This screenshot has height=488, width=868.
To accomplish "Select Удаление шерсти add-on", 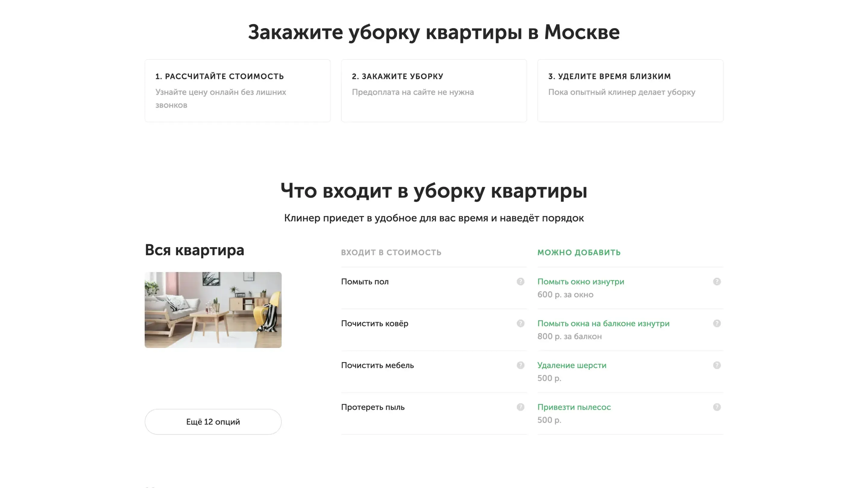I will coord(571,365).
